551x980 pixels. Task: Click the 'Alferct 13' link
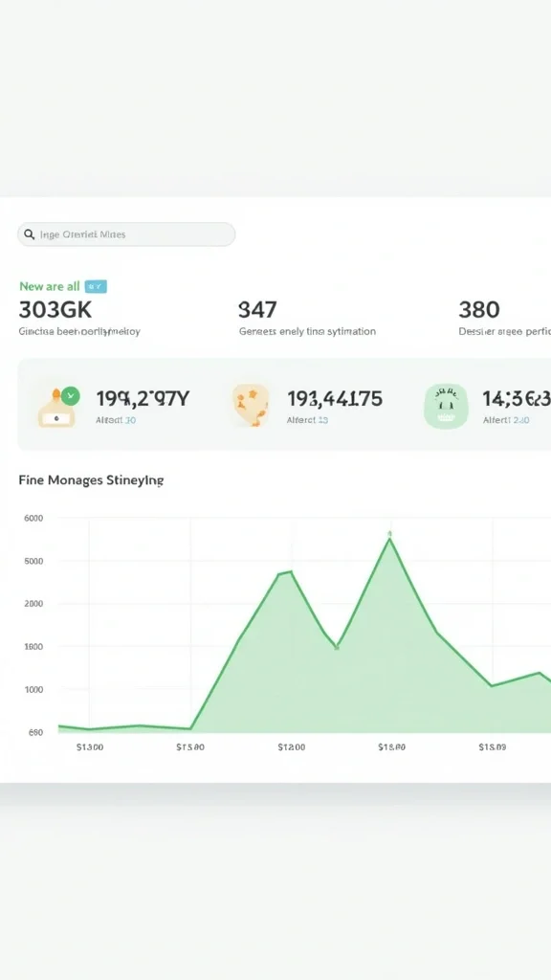[307, 420]
